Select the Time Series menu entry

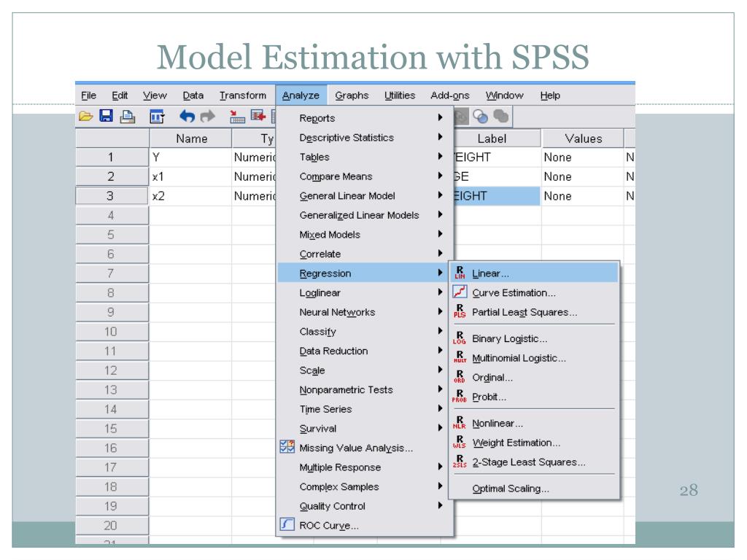pyautogui.click(x=365, y=408)
